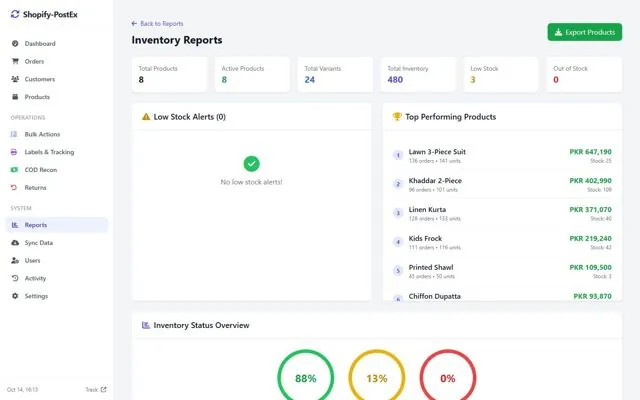Click the Export Products button
The height and width of the screenshot is (400, 640).
[584, 32]
